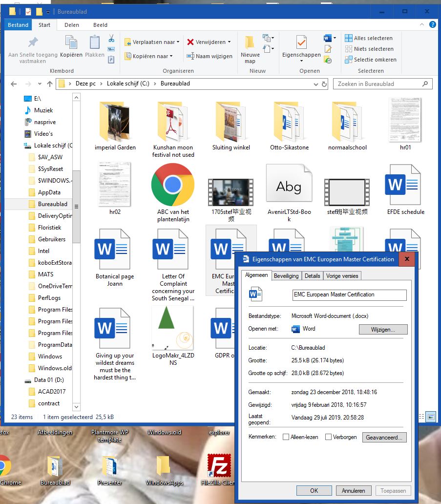Screen dimensions: 441x504
Task: Tick the Verborgen checkbox
Action: tap(329, 437)
